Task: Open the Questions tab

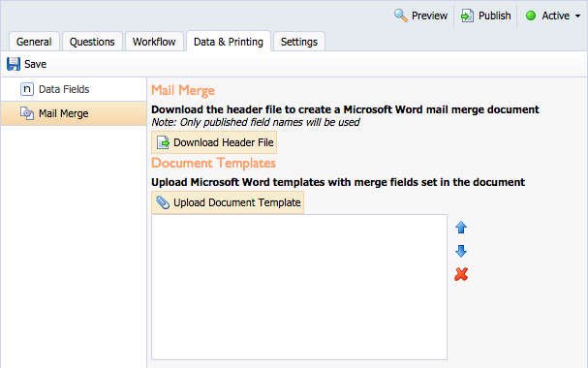Action: point(92,42)
